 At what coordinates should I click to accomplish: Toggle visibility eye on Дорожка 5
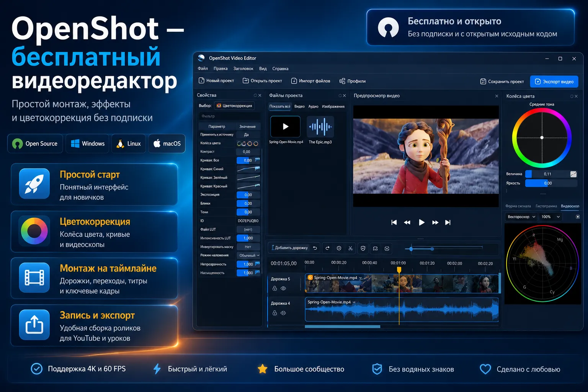283,288
